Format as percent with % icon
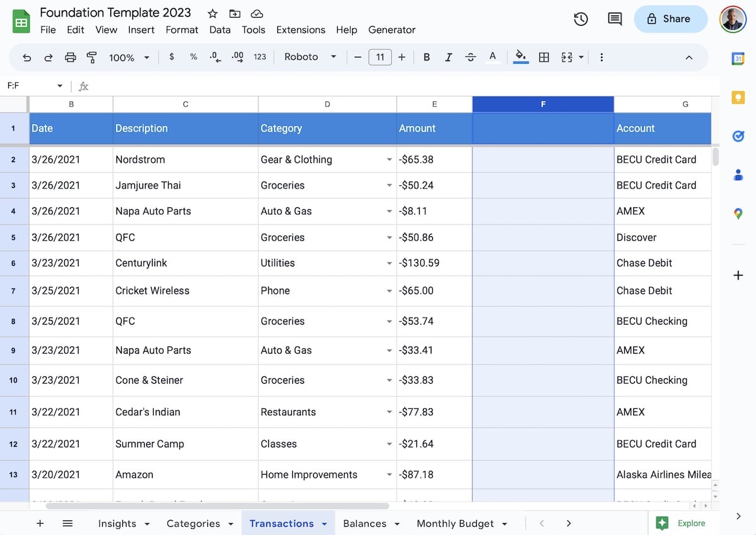The image size is (756, 535). pyautogui.click(x=193, y=57)
